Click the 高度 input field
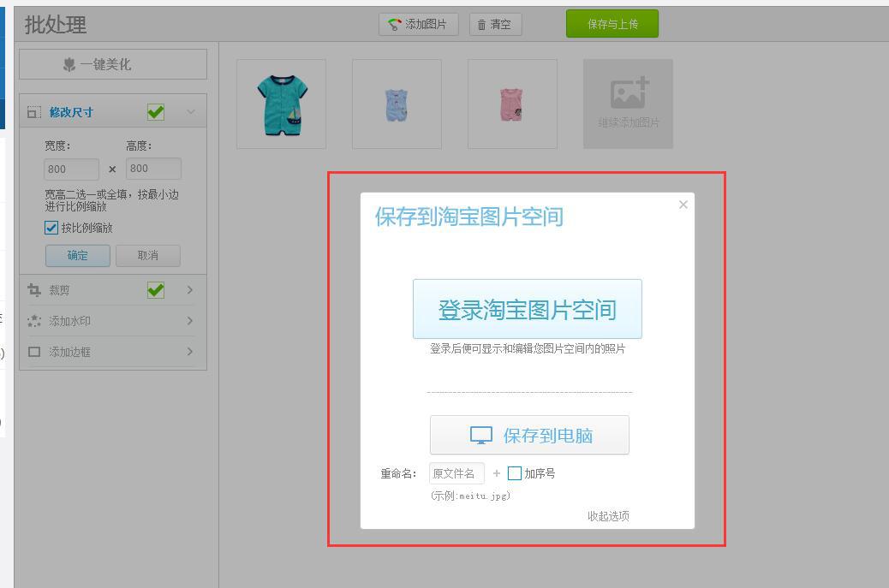The height and width of the screenshot is (588, 889). (153, 169)
